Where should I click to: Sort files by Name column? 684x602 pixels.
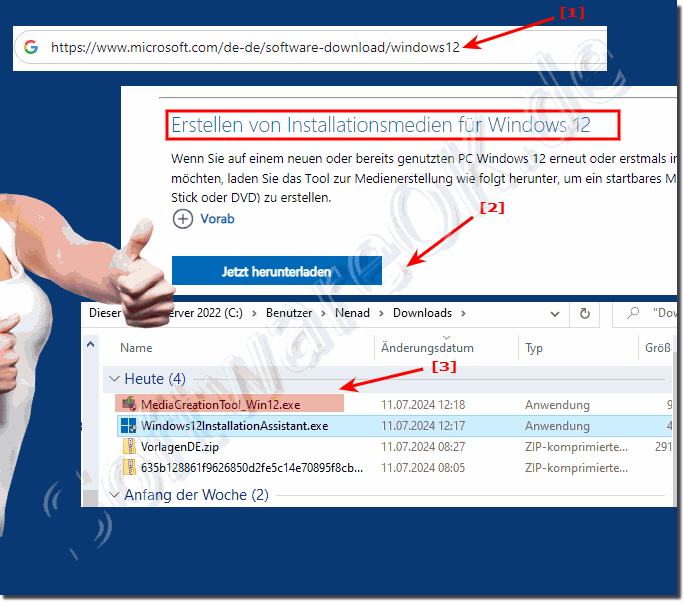[x=136, y=348]
